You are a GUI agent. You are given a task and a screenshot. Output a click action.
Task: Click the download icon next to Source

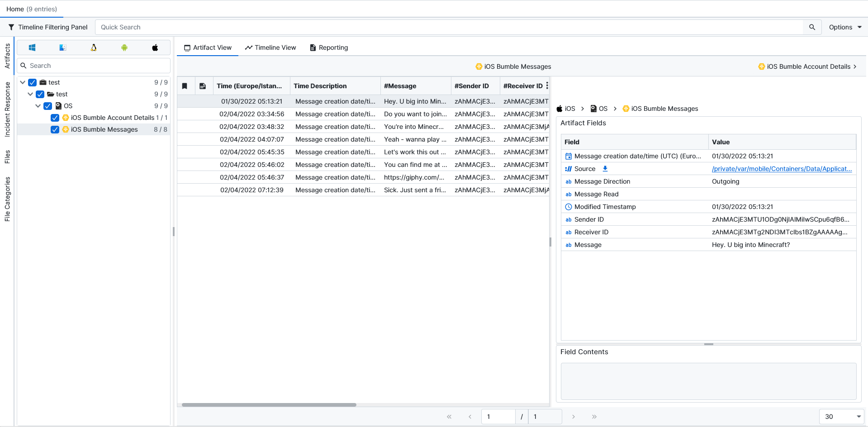pos(605,169)
